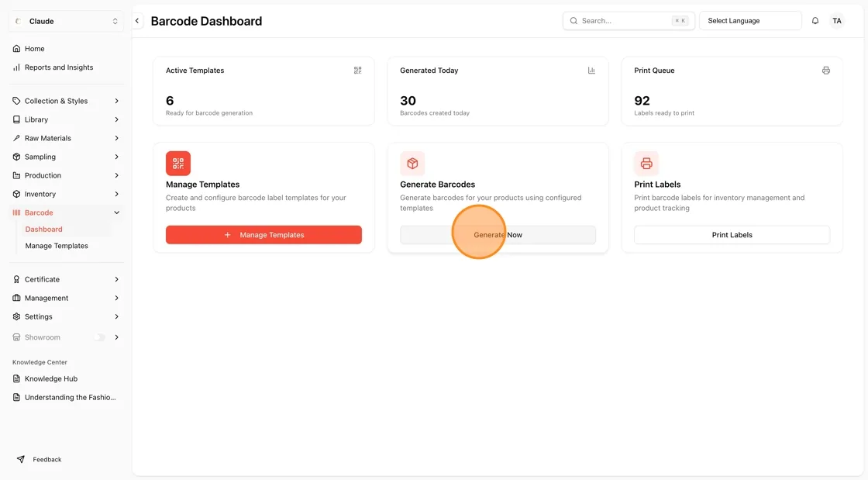Expand the Inventory section chevron
This screenshot has height=480, width=868.
click(116, 195)
